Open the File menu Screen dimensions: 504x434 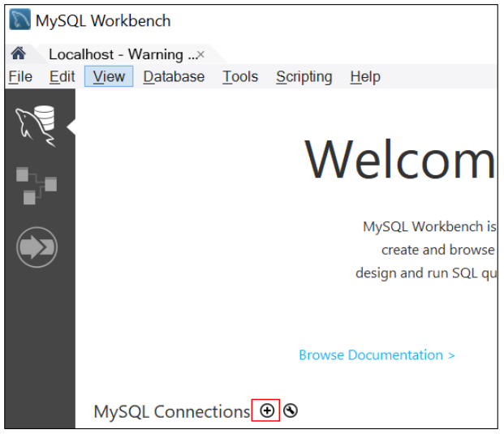20,77
